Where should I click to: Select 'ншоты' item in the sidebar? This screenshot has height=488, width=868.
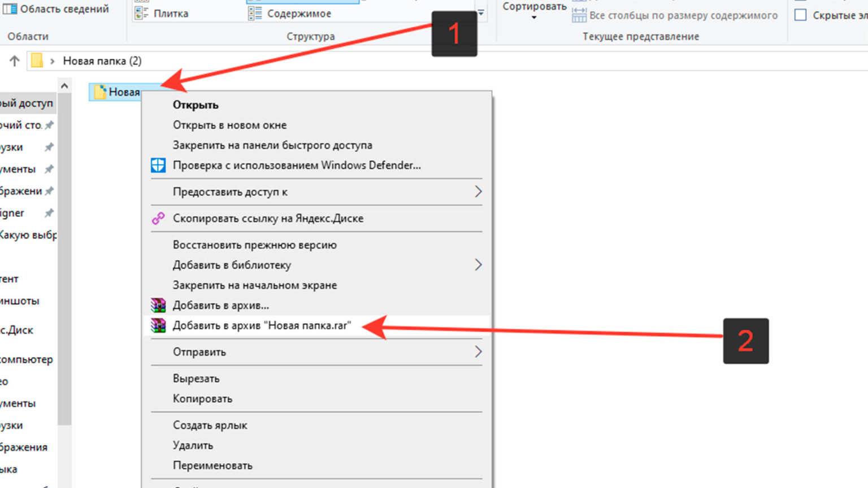20,301
